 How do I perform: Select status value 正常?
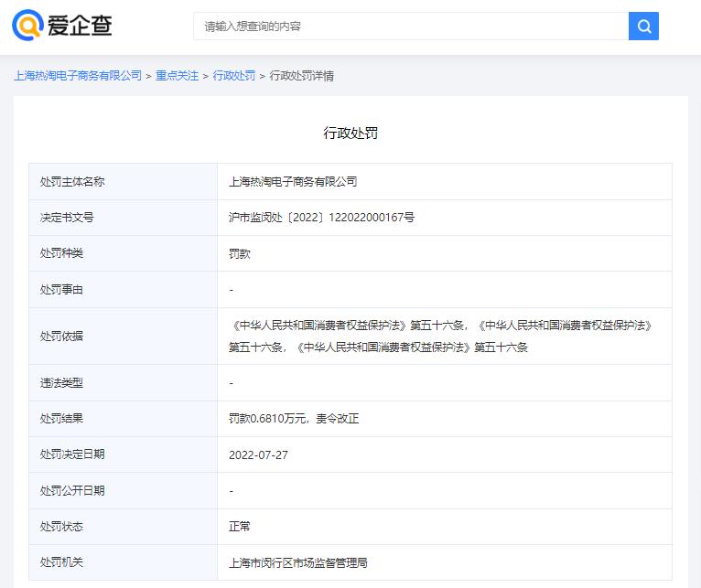tap(239, 527)
